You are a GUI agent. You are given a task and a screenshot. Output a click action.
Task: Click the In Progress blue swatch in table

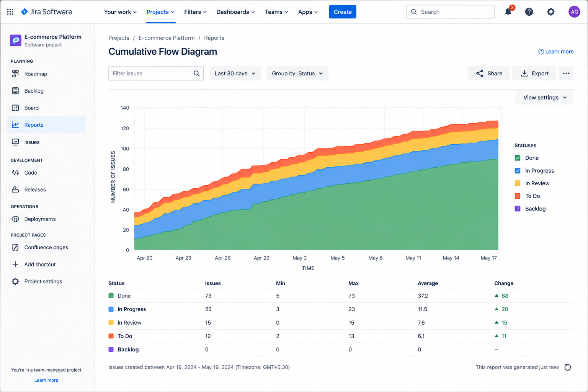[x=111, y=309]
